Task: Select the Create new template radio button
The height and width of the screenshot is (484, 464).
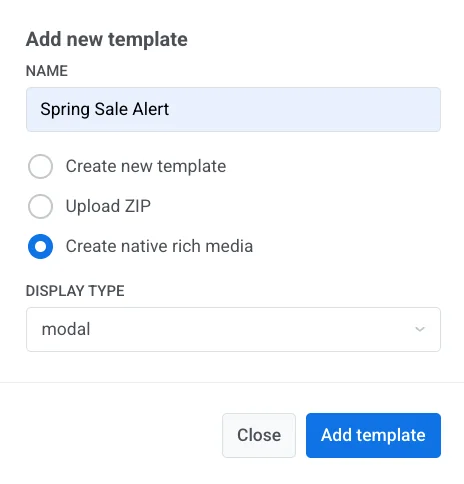Action: click(x=40, y=166)
